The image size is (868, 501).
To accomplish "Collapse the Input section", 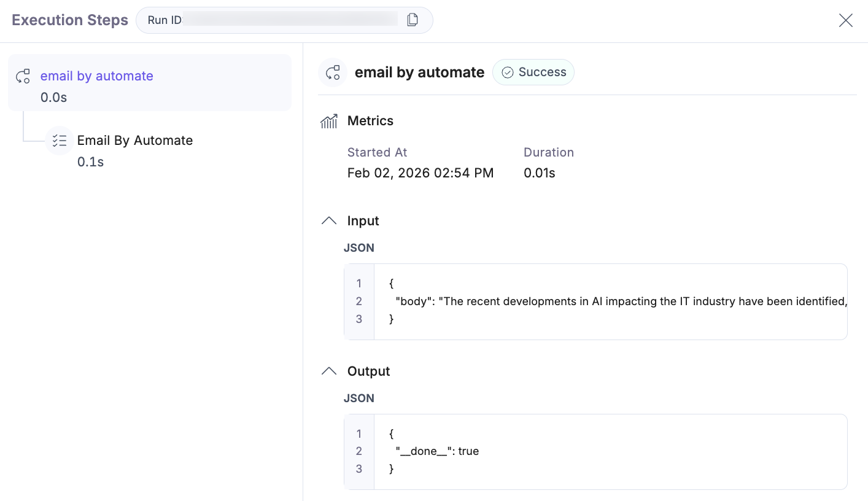I will point(328,220).
